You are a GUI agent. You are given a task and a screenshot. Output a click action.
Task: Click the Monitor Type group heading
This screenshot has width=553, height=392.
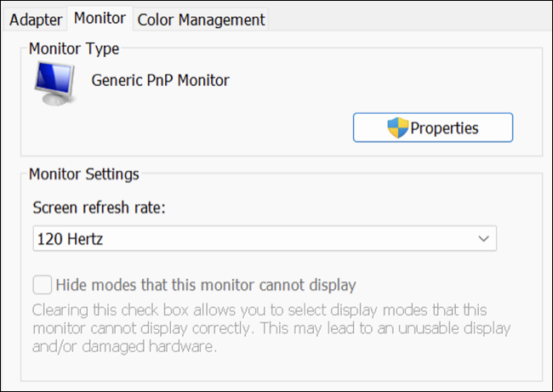74,49
